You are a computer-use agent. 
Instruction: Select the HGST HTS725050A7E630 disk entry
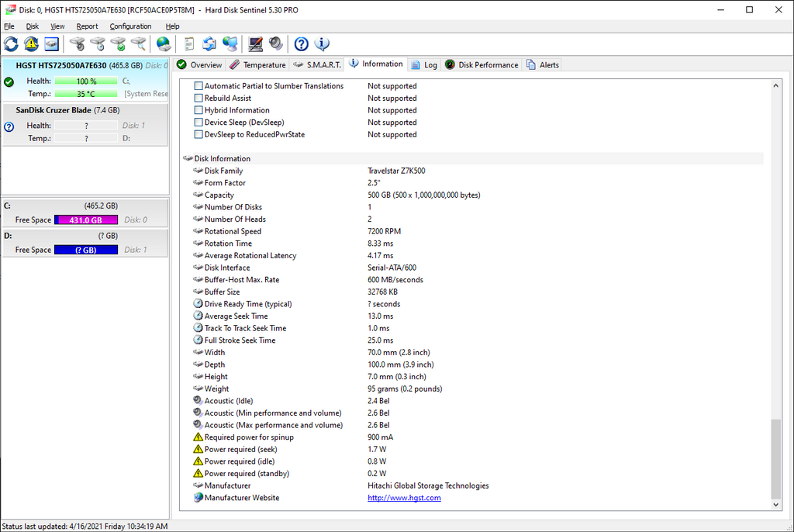(85, 80)
